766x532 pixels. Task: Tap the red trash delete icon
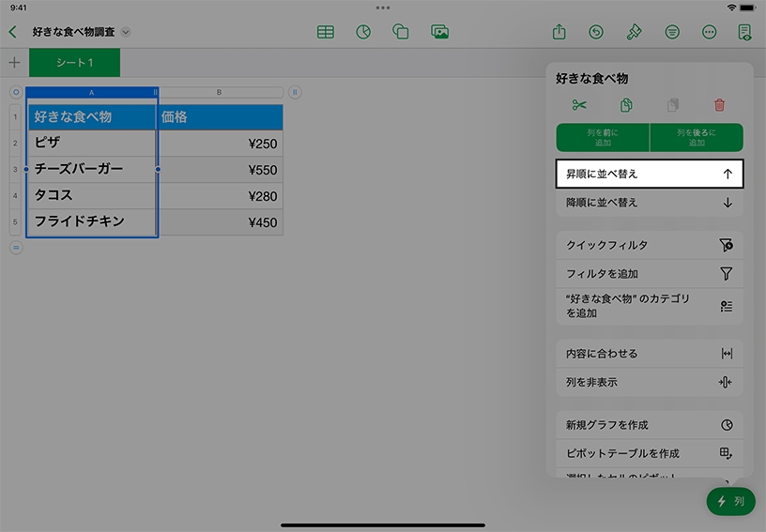719,105
